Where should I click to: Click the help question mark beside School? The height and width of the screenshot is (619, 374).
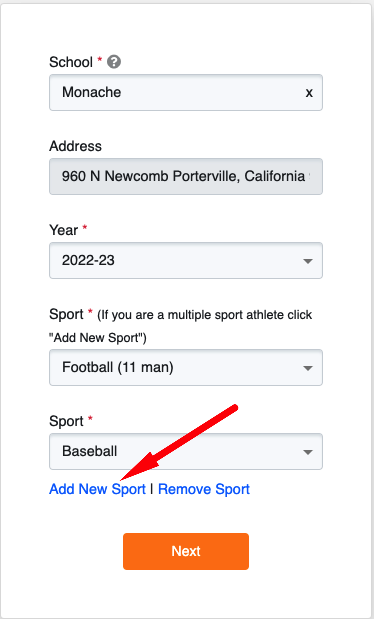[x=114, y=62]
